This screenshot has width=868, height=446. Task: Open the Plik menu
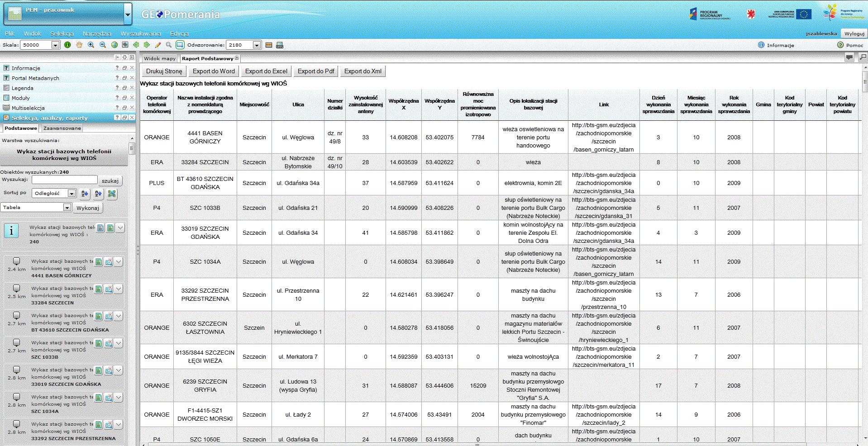tap(10, 33)
